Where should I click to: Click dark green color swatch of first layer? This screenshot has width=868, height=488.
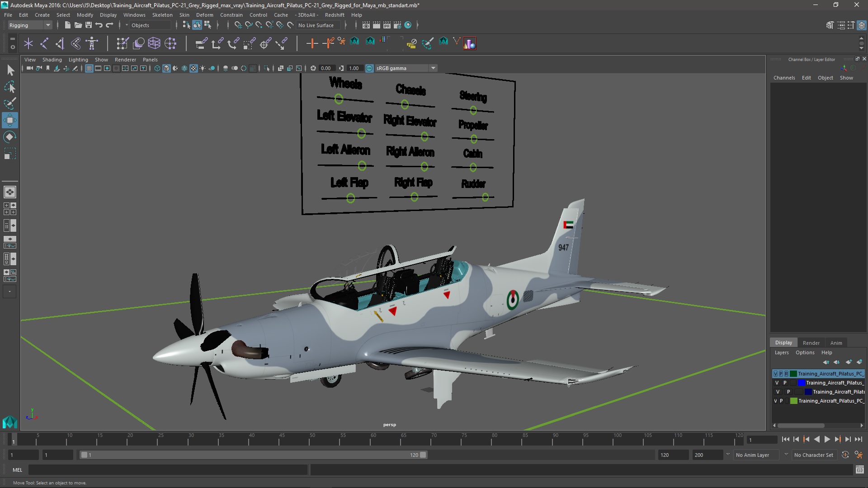793,374
